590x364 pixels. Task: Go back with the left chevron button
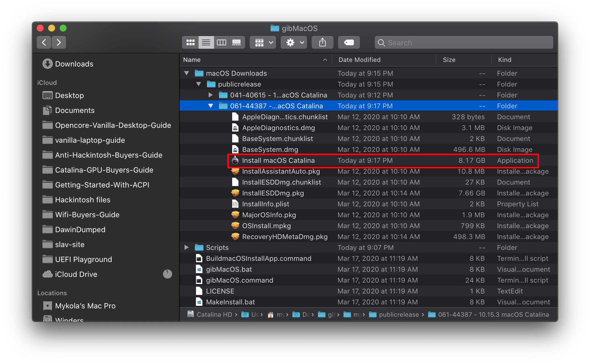point(44,43)
